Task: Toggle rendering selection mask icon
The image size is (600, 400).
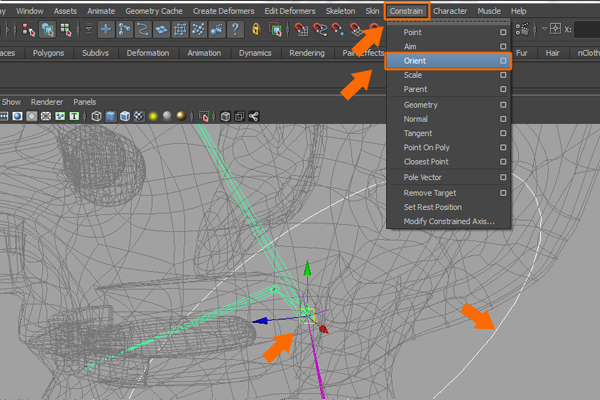Action: coord(217,29)
